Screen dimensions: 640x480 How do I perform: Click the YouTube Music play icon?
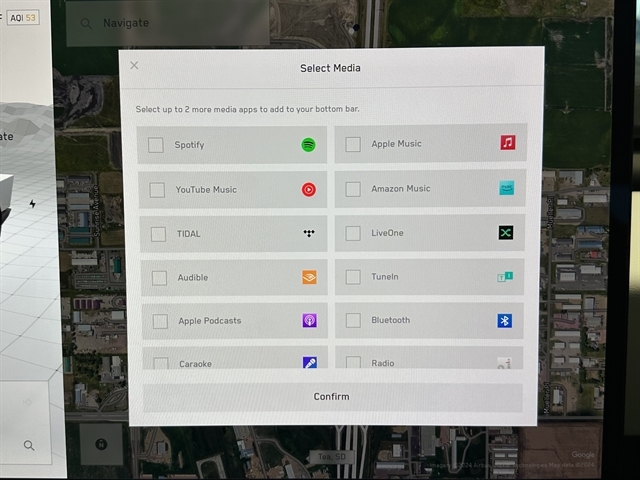309,189
